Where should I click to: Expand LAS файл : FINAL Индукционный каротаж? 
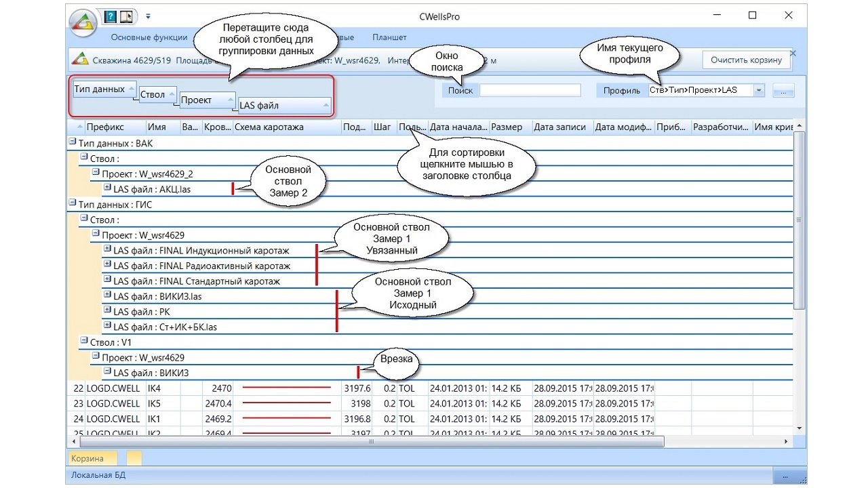point(107,250)
